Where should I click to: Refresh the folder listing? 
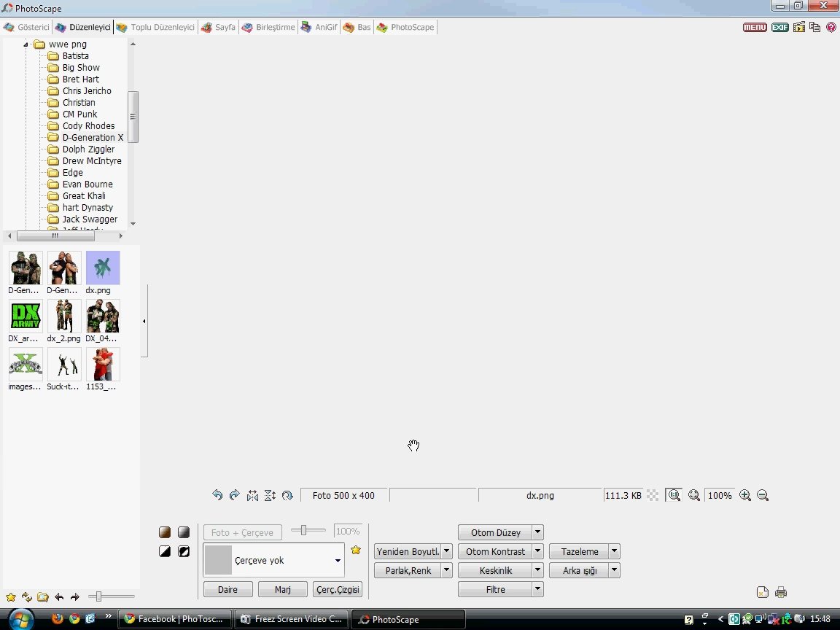click(x=27, y=596)
